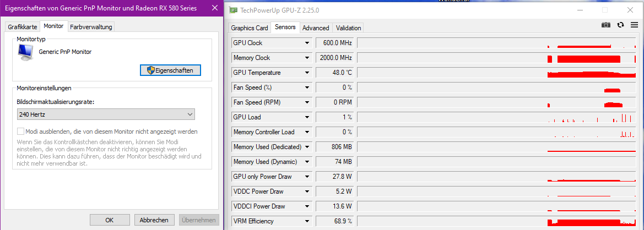This screenshot has height=230, width=644.
Task: Click the Generic PnP Monitor icon
Action: (x=25, y=52)
